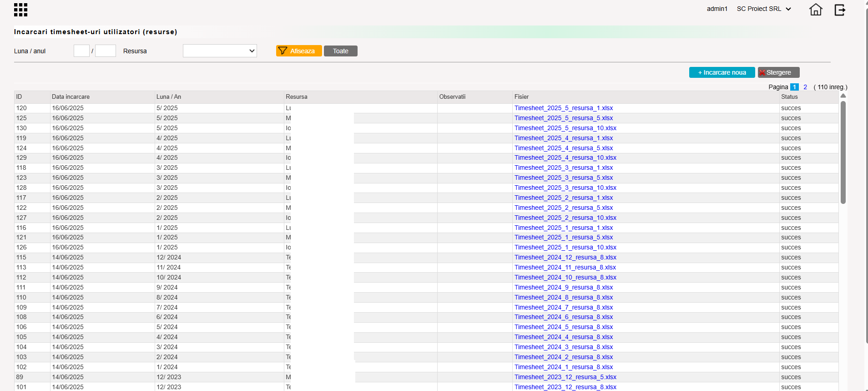
Task: Open Timesheet_2024_12_resursa_8.xlsx file link
Action: click(565, 257)
